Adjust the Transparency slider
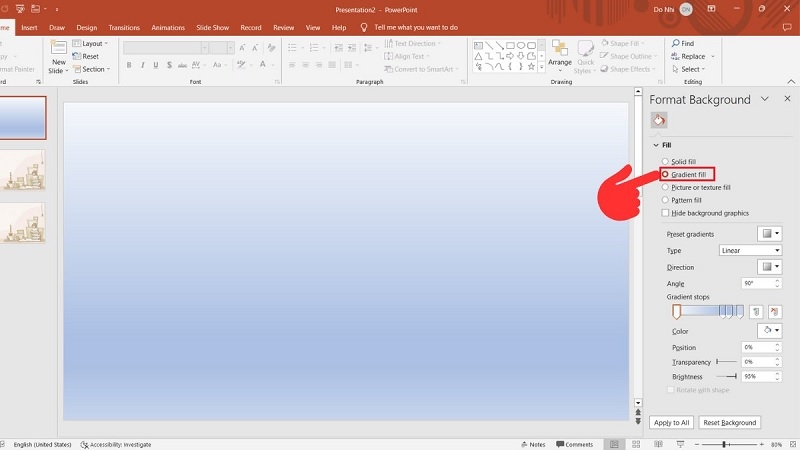 click(726, 362)
